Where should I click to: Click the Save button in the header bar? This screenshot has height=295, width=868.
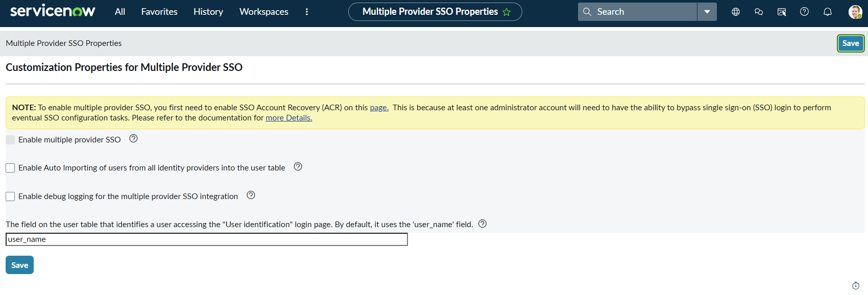click(x=850, y=43)
